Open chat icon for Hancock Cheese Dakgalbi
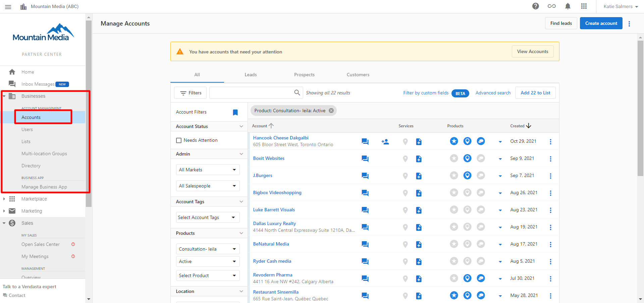Screen dimensions: 644x303 pyautogui.click(x=365, y=142)
